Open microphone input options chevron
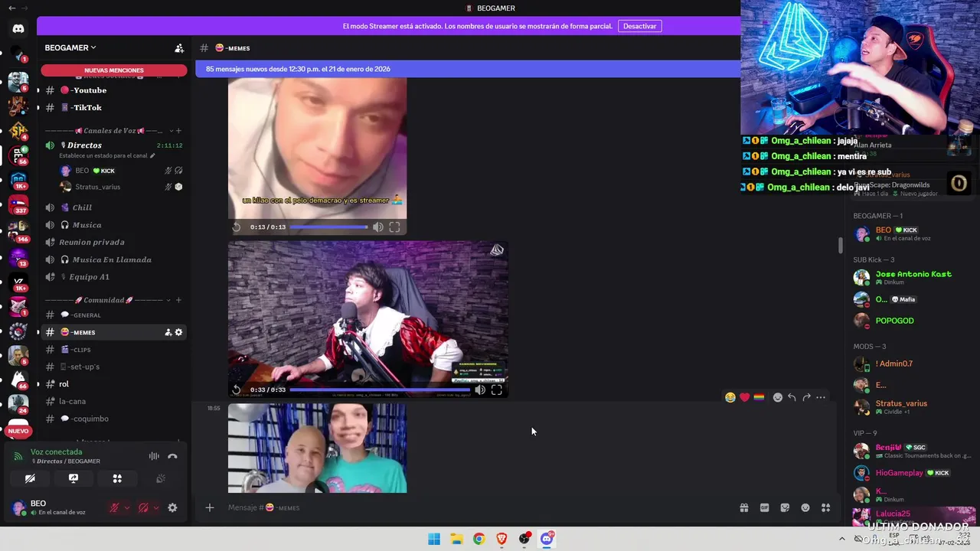This screenshot has height=551, width=980. pyautogui.click(x=127, y=507)
